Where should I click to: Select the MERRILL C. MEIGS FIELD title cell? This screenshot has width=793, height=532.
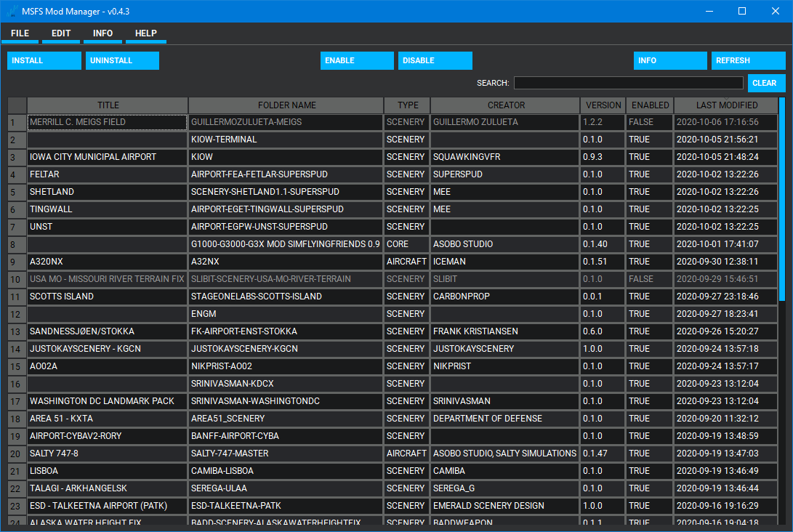pos(108,122)
